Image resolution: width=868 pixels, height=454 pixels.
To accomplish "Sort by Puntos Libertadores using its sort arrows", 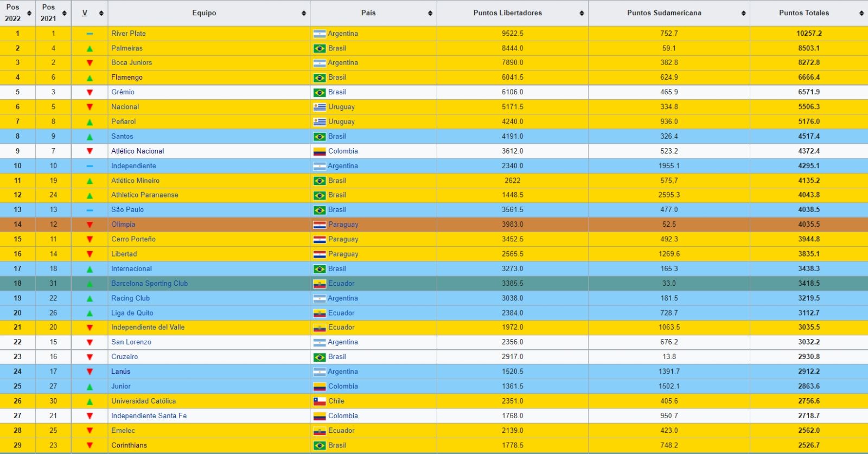I will tap(582, 13).
